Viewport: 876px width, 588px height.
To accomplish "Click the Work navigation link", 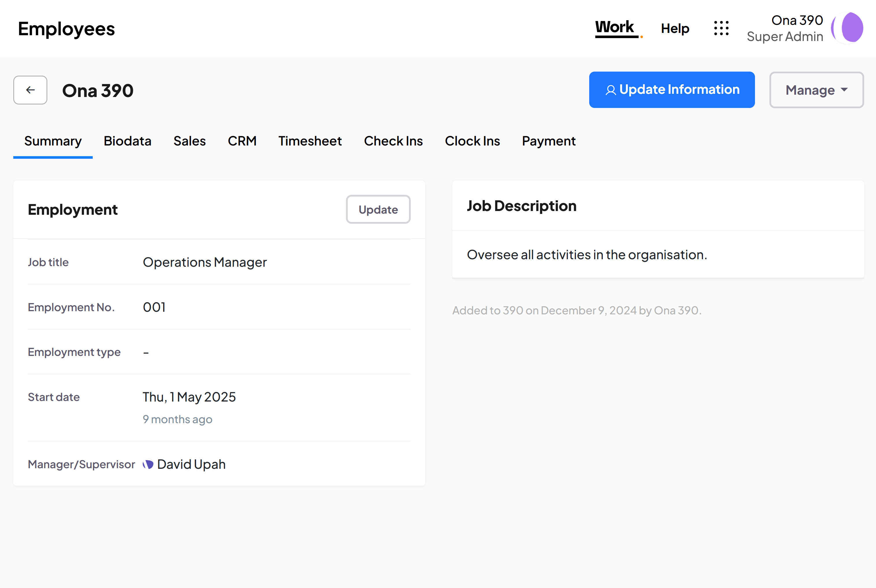I will tap(614, 28).
